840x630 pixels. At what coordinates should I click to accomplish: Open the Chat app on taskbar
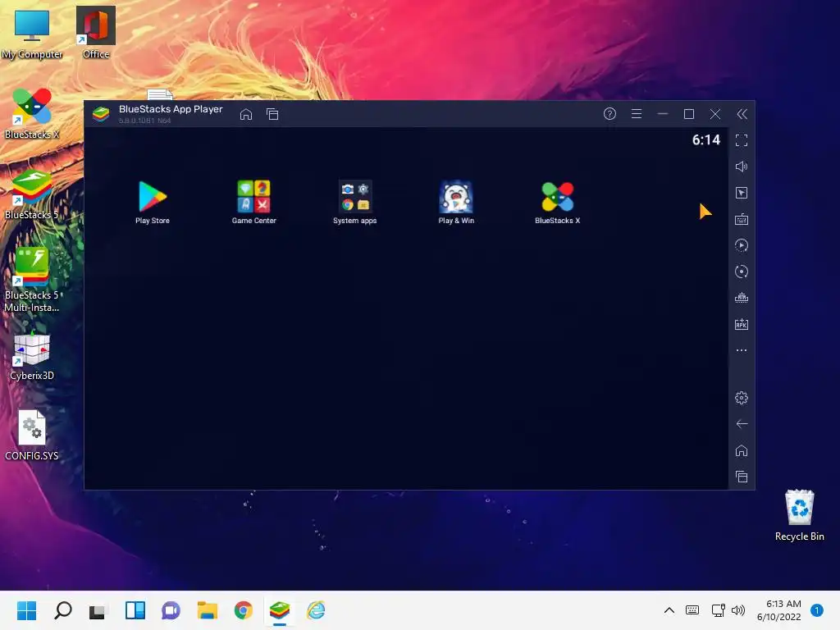[171, 610]
